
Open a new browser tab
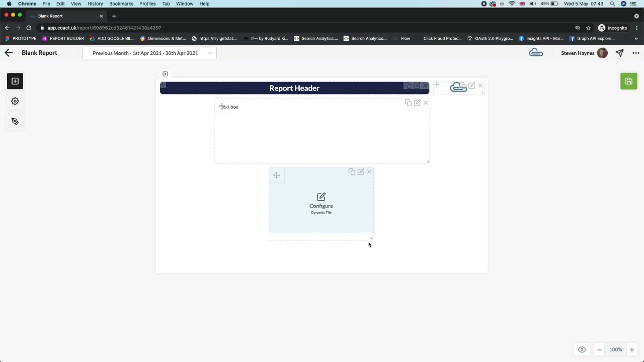pos(114,16)
